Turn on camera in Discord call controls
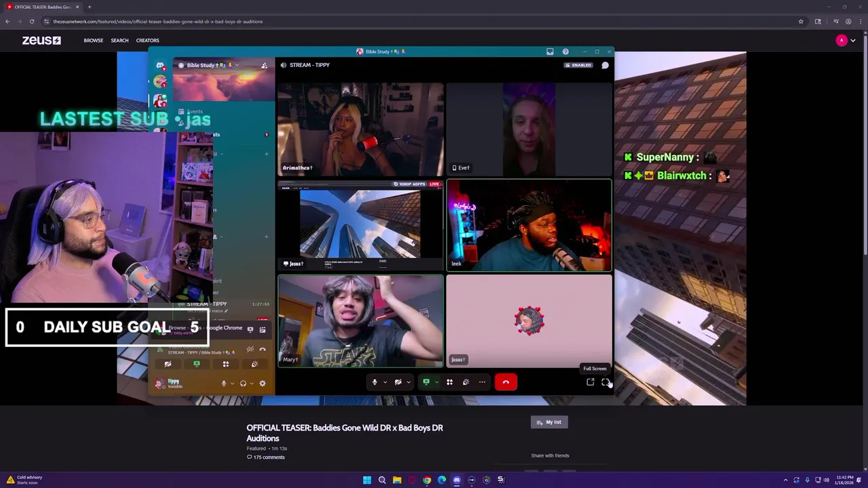The height and width of the screenshot is (488, 868). pos(398,382)
